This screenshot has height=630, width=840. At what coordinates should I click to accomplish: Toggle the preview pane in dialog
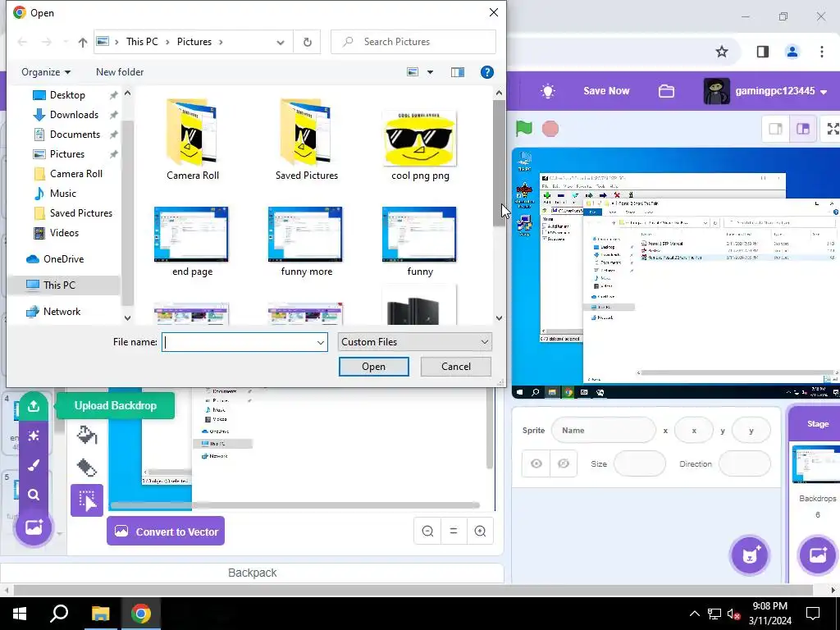458,72
